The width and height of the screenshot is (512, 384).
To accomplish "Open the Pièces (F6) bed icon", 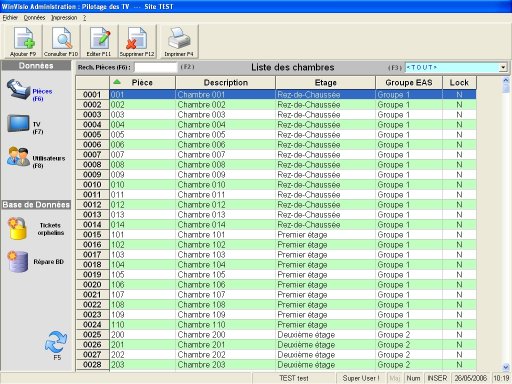I will click(19, 89).
